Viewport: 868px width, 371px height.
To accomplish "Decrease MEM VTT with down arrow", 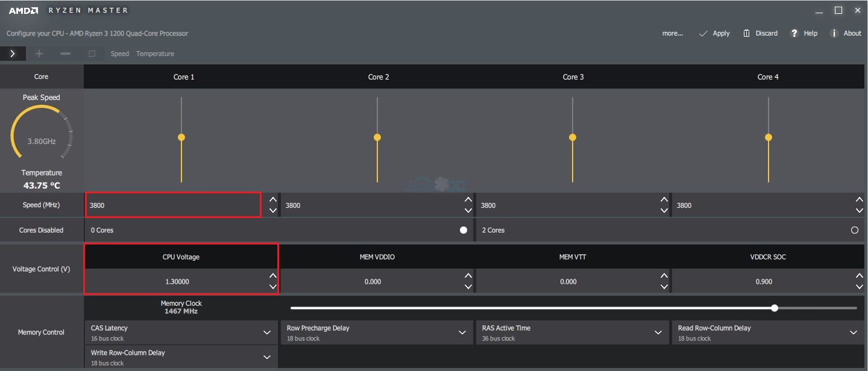I will click(664, 287).
